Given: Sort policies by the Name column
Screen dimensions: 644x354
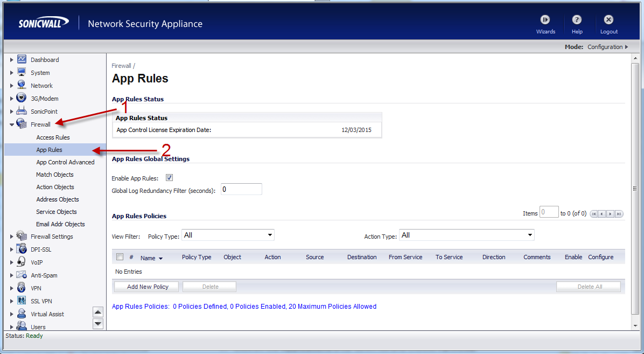Looking at the screenshot, I should click(x=151, y=258).
